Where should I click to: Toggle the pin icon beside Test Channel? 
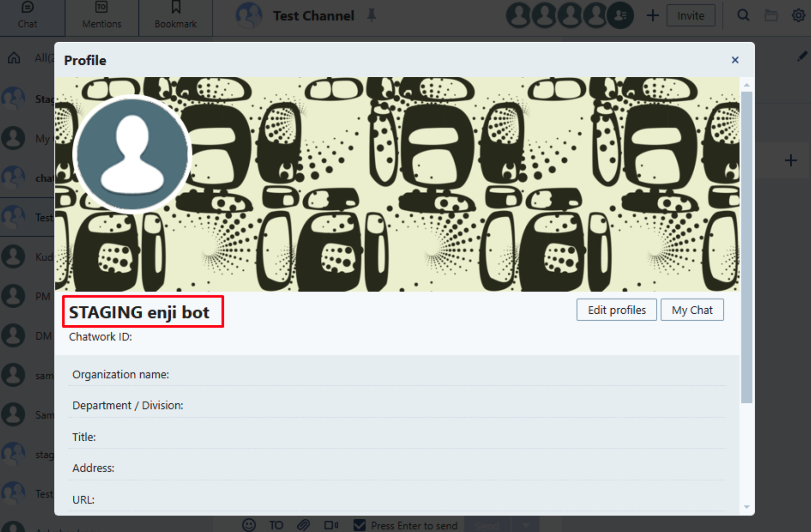tap(371, 16)
